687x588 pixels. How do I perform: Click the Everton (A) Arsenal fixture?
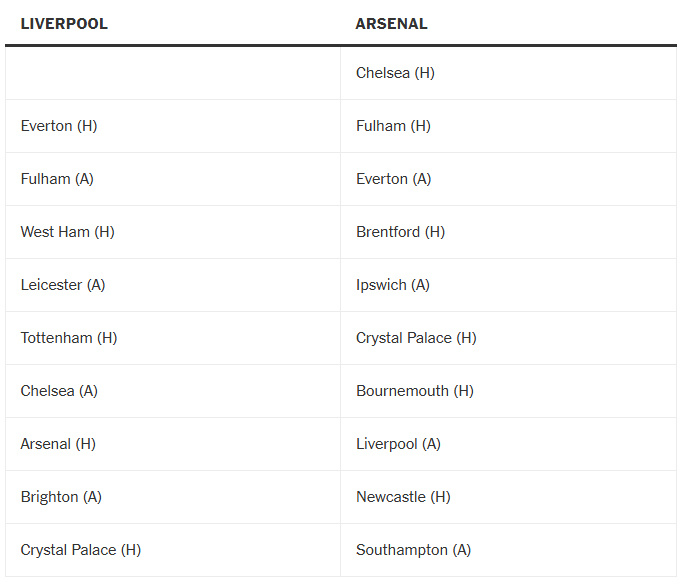pyautogui.click(x=394, y=179)
